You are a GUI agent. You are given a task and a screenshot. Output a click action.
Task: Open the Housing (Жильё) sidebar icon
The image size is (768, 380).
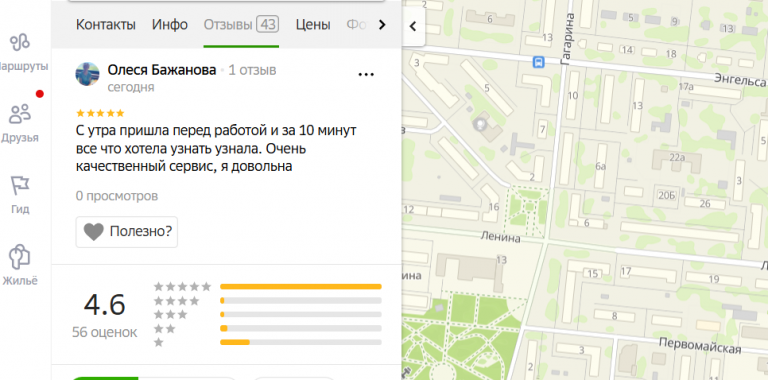point(20,257)
